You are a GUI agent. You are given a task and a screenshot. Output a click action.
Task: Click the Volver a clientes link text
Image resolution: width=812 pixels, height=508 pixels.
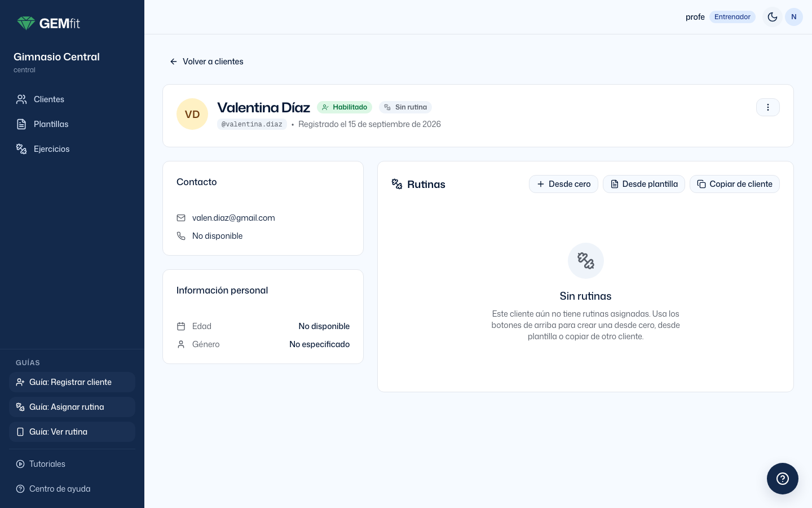click(x=213, y=62)
